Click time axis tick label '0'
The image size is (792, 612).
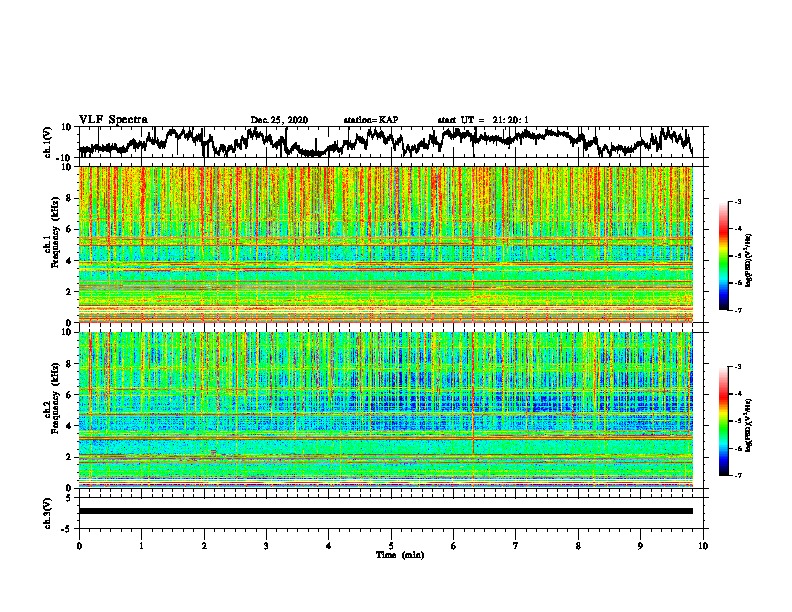[x=79, y=546]
